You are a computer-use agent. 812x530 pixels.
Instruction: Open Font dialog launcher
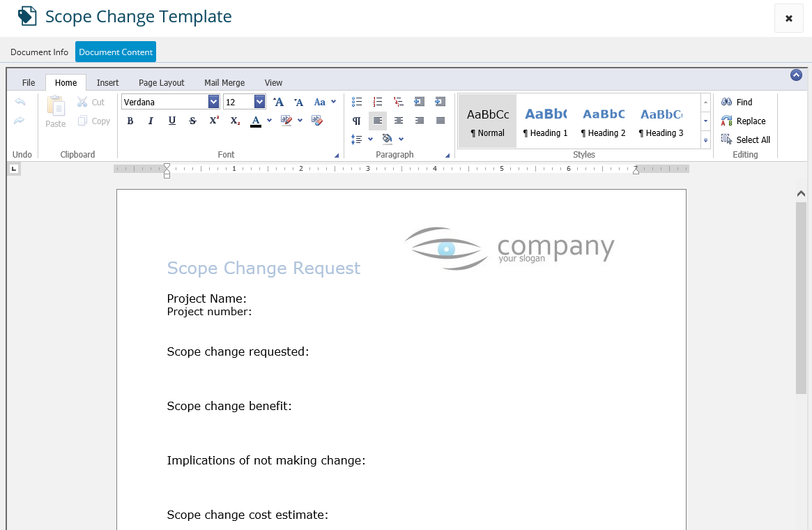[337, 155]
